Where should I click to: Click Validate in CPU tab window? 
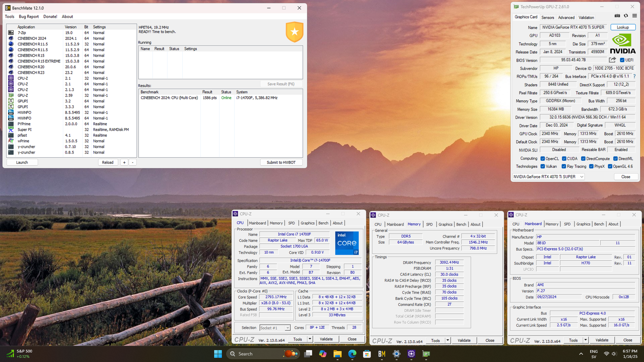[x=326, y=339]
